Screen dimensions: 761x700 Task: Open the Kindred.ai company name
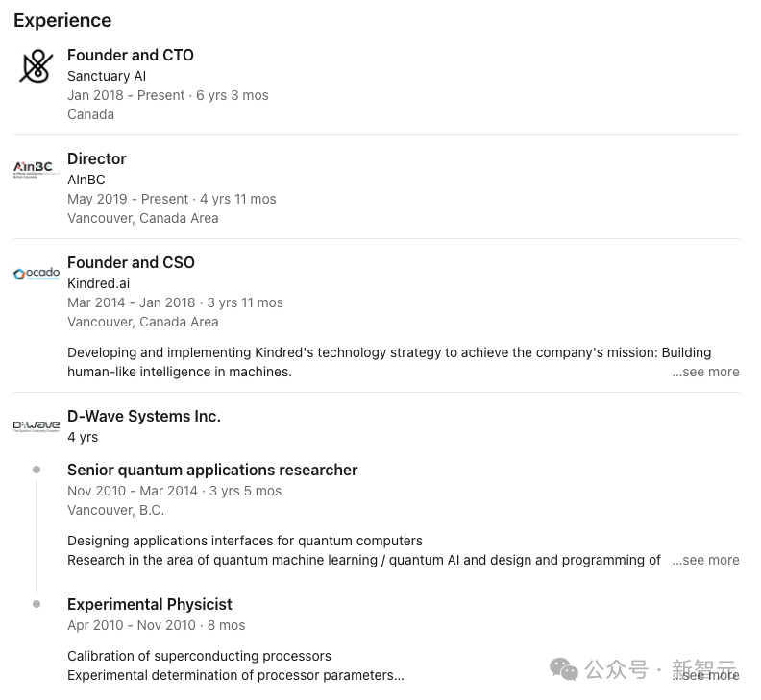pyautogui.click(x=98, y=283)
